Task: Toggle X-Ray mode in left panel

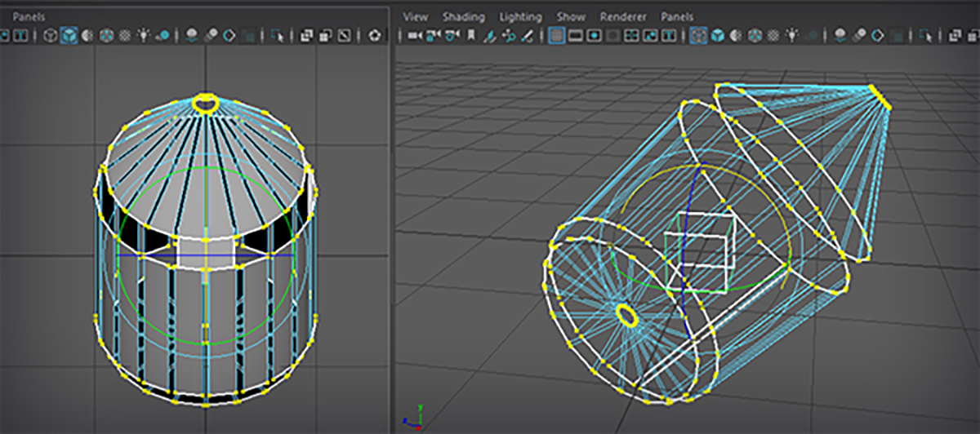Action: pyautogui.click(x=305, y=35)
